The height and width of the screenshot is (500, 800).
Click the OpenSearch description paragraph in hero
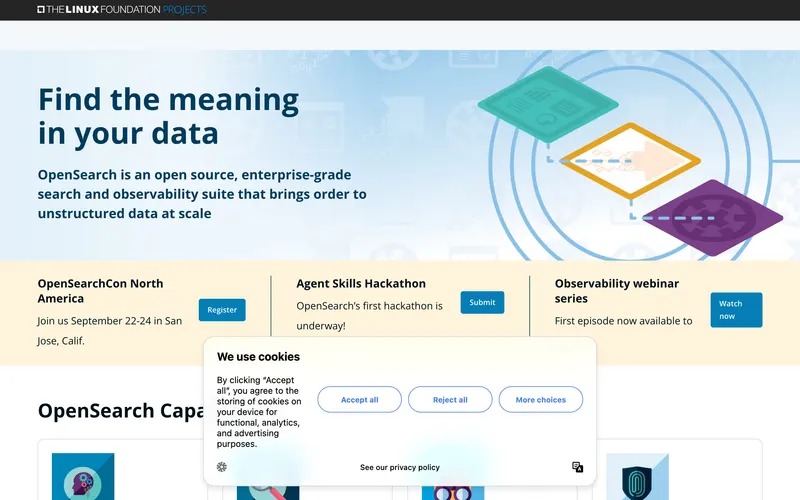[x=202, y=194]
